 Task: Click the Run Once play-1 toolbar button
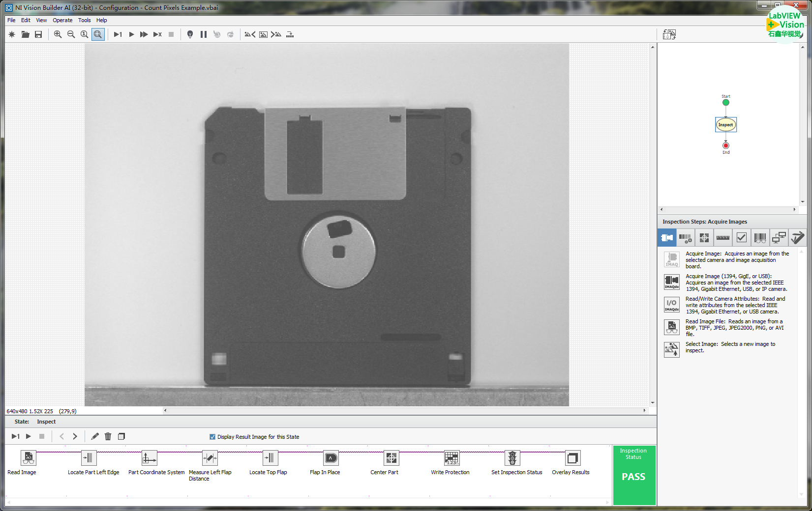pos(118,34)
